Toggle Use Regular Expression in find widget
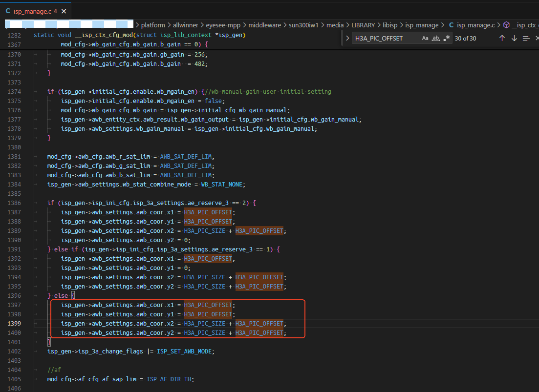The width and height of the screenshot is (539, 392). coord(446,38)
